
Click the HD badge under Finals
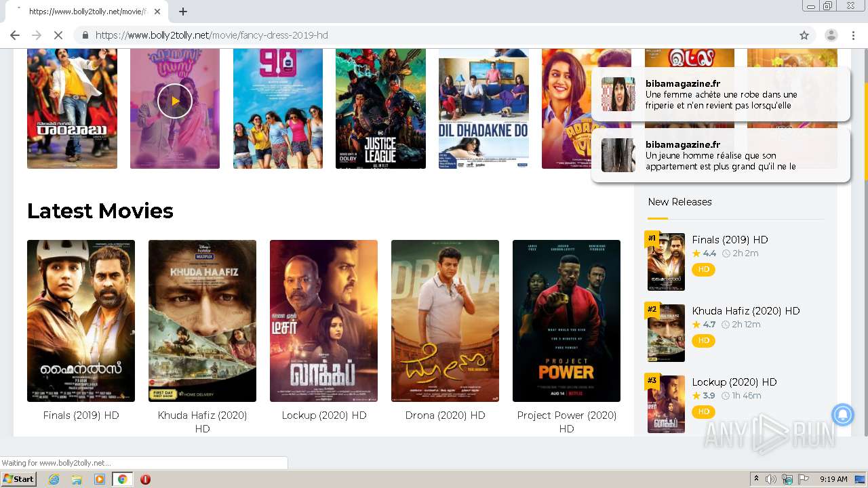(703, 269)
